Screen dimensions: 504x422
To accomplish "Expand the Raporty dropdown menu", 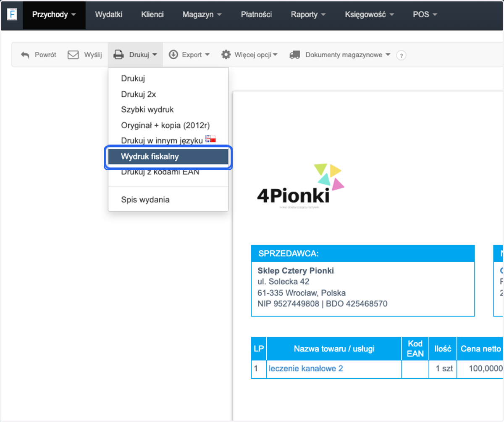I will (x=308, y=15).
